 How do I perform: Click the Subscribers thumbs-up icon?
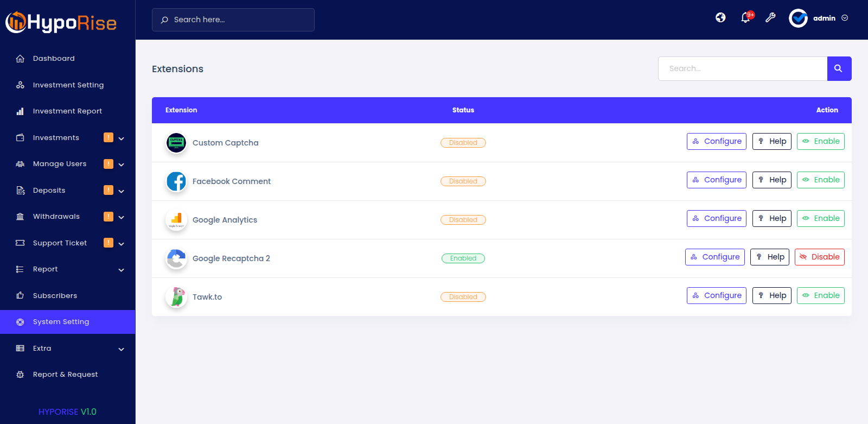coord(20,295)
